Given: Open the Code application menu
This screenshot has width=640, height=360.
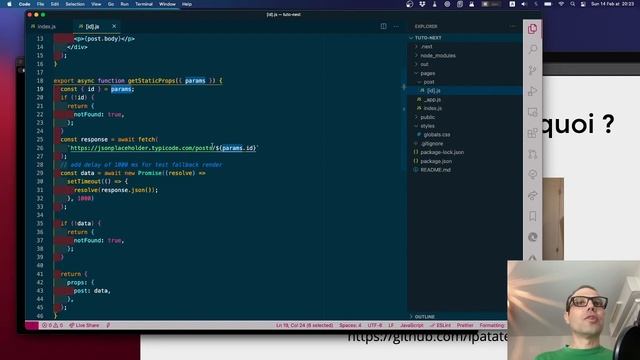Looking at the screenshot, I should click(24, 4).
